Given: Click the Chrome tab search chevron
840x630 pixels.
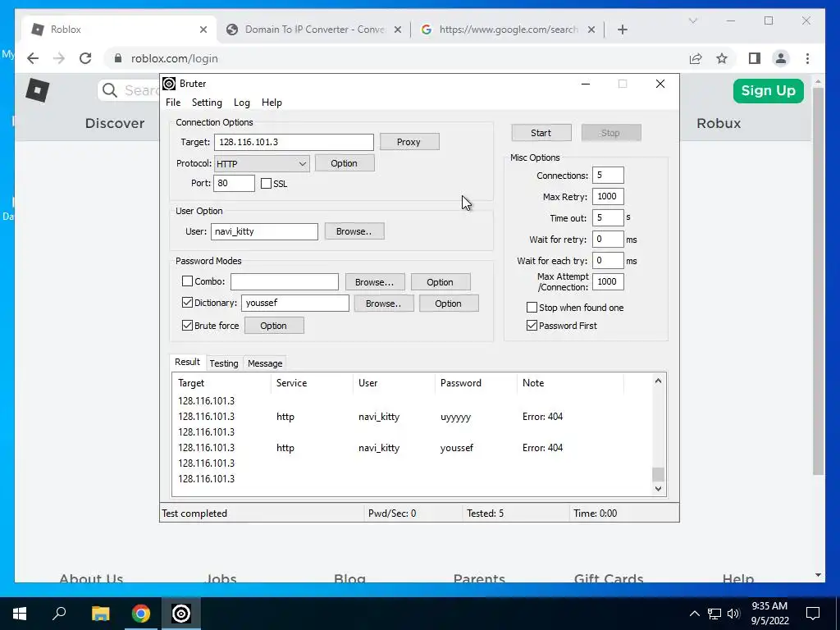Looking at the screenshot, I should tap(692, 21).
